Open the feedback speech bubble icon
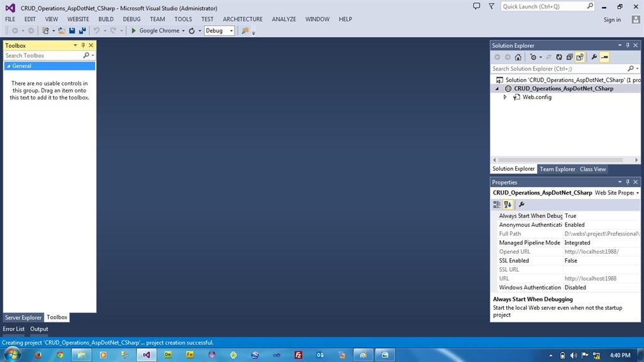 477,6
